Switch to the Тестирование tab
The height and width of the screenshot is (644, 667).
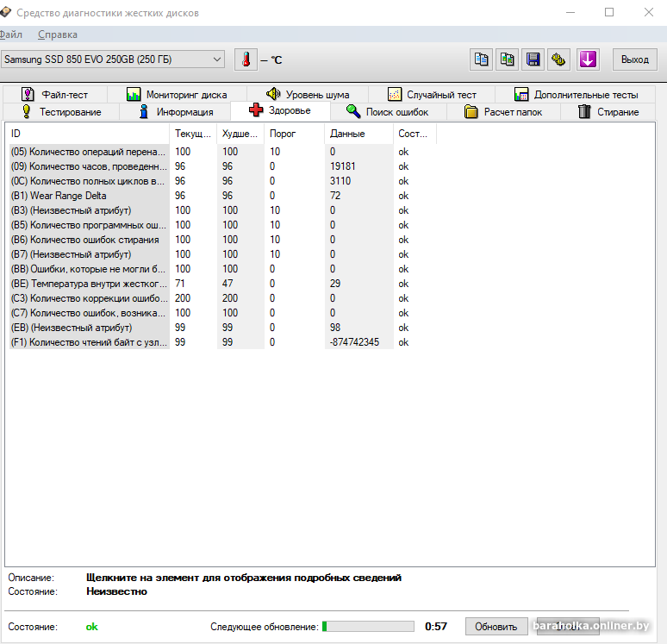pos(61,111)
